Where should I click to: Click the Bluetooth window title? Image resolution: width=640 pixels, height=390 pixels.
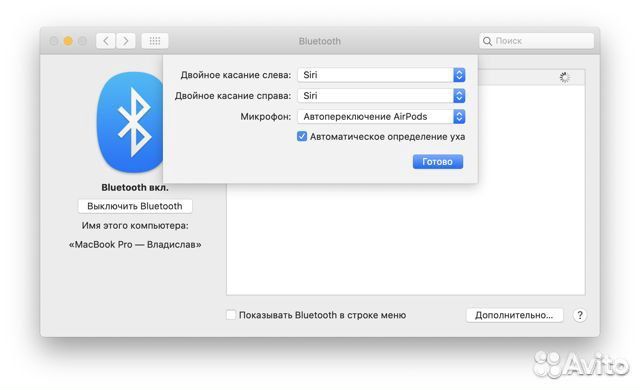320,41
